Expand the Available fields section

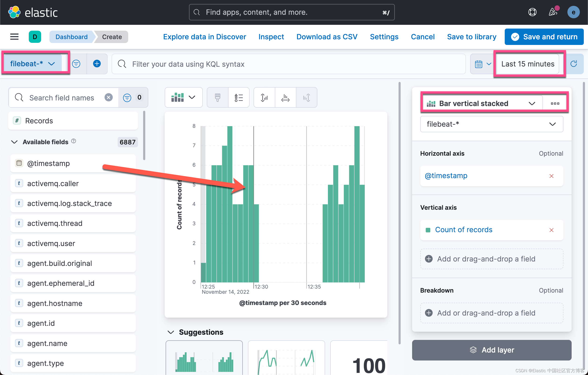pos(15,142)
